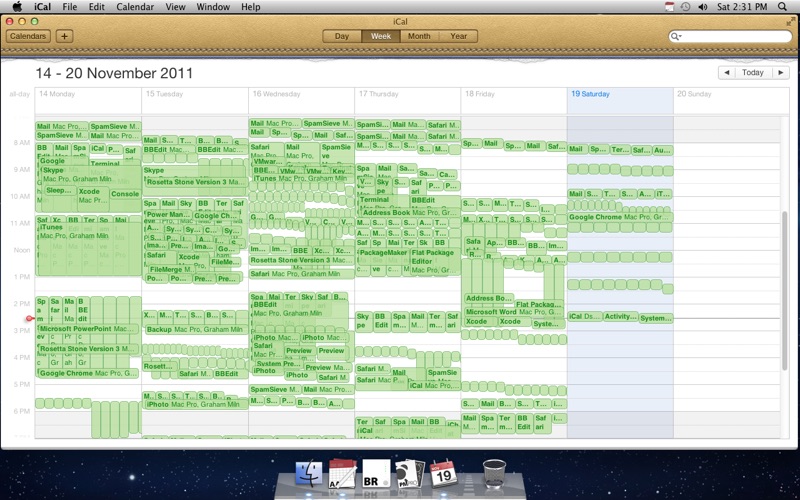Click the iCal dock icon showing 19
This screenshot has height=500, width=800.
pyautogui.click(x=443, y=473)
